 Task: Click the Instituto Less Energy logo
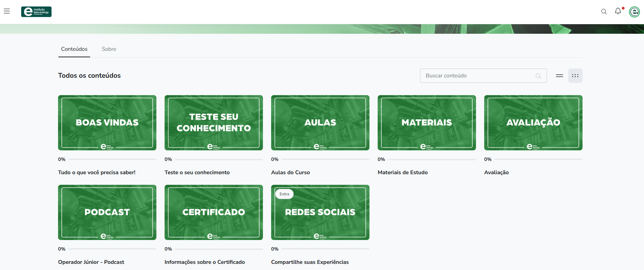point(36,12)
